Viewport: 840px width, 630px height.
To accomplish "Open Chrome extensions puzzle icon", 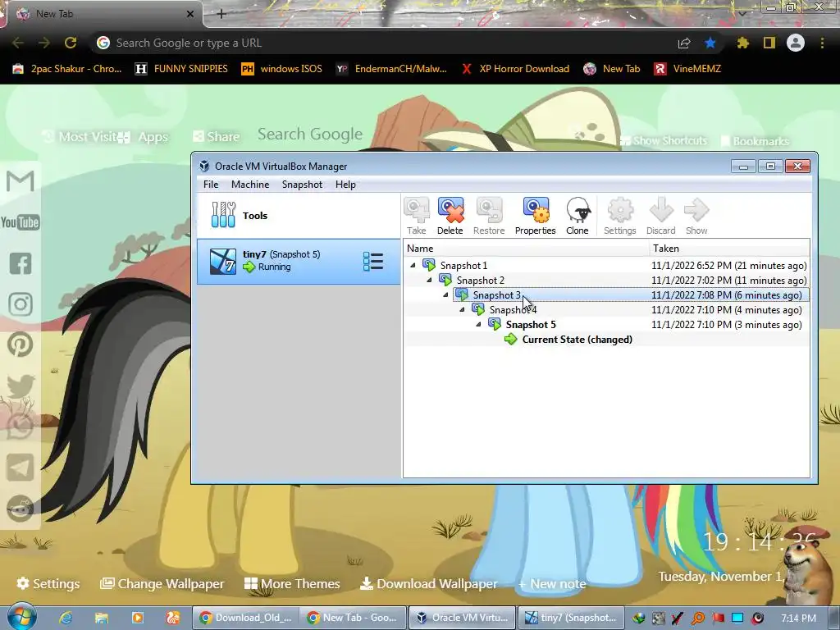I will 742,43.
